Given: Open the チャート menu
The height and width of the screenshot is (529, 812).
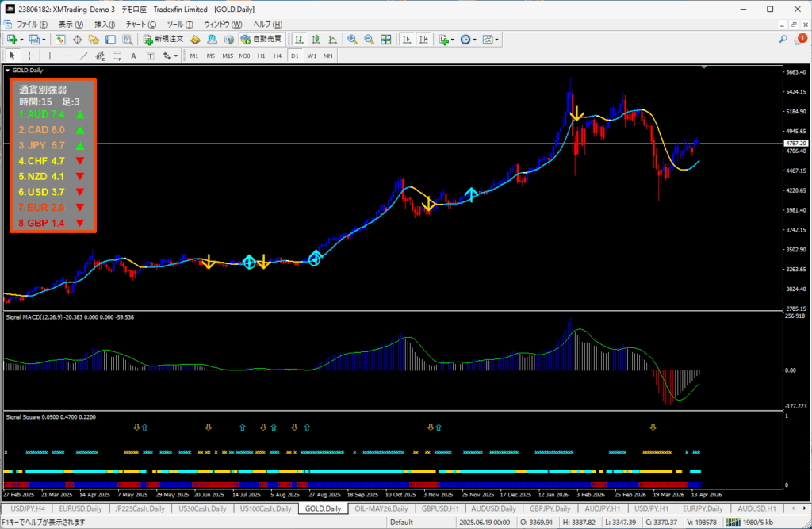Looking at the screenshot, I should (141, 25).
